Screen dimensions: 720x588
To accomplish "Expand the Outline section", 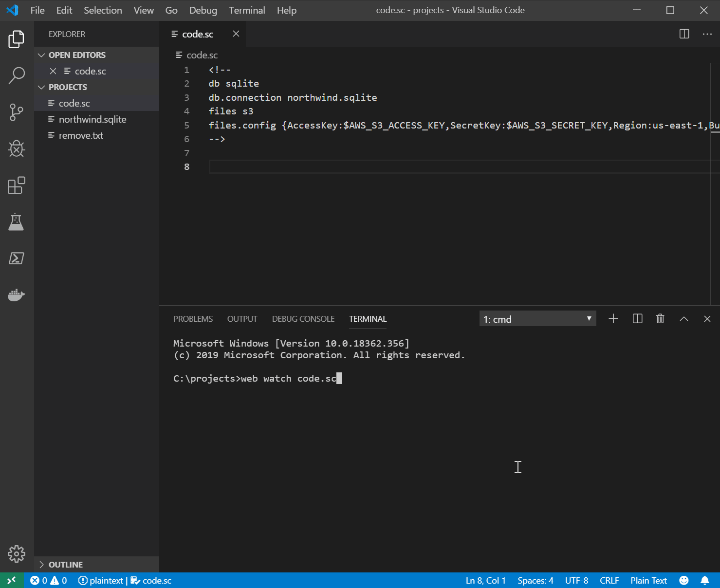I will point(97,565).
